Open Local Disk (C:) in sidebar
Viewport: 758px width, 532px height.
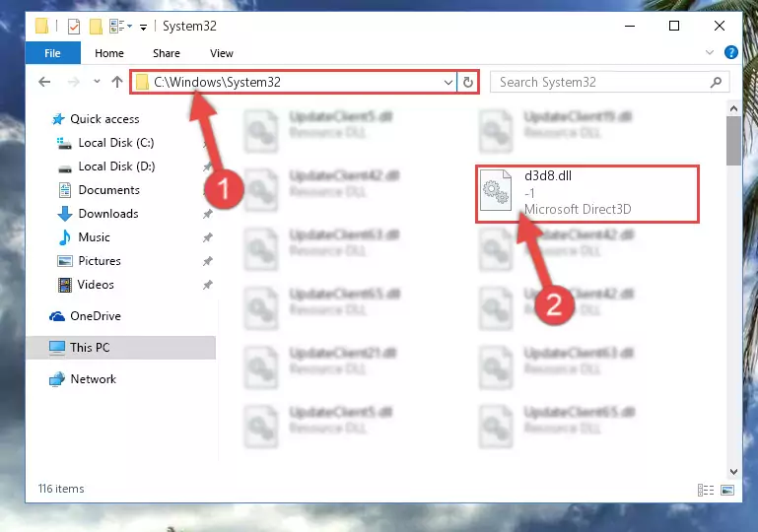point(116,143)
